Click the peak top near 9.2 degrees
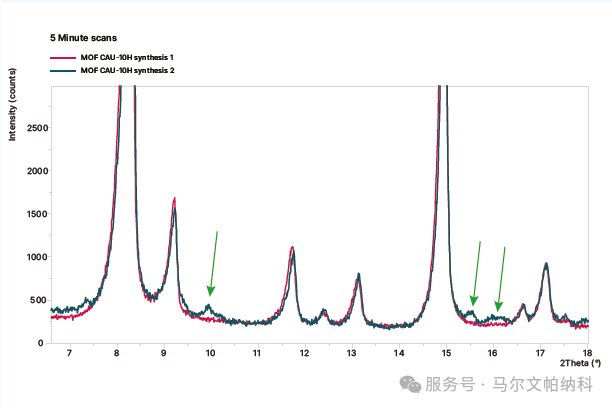This screenshot has height=408, width=612. 174,199
